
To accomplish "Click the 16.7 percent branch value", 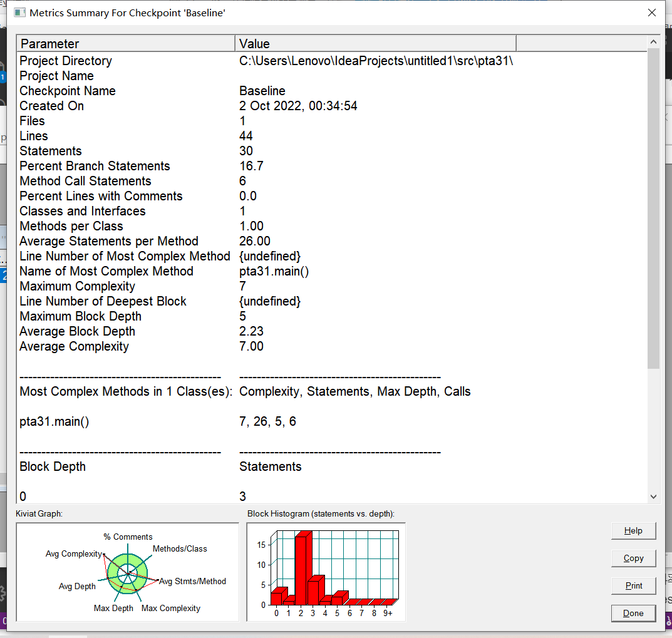I will (x=251, y=166).
